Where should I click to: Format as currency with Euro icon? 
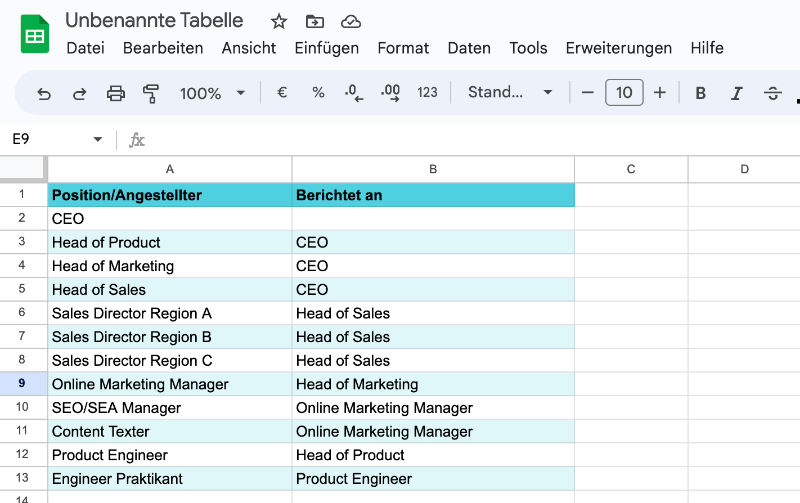pos(282,93)
